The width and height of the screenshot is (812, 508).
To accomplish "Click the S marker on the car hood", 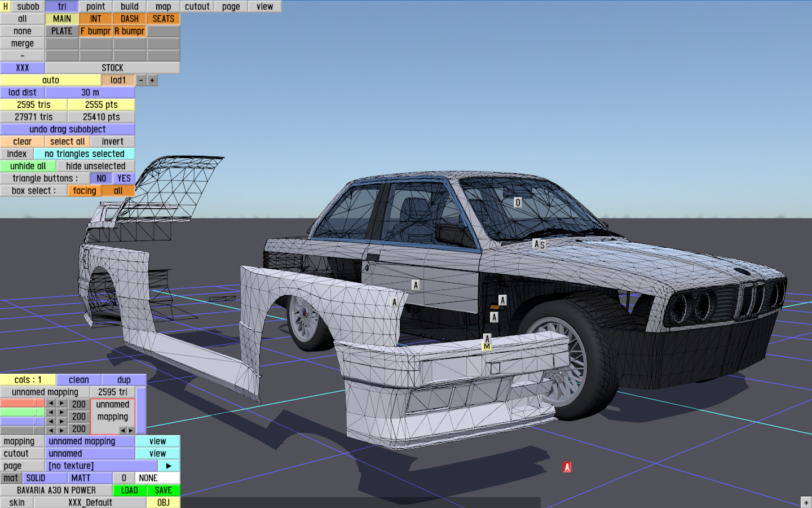I will 542,245.
